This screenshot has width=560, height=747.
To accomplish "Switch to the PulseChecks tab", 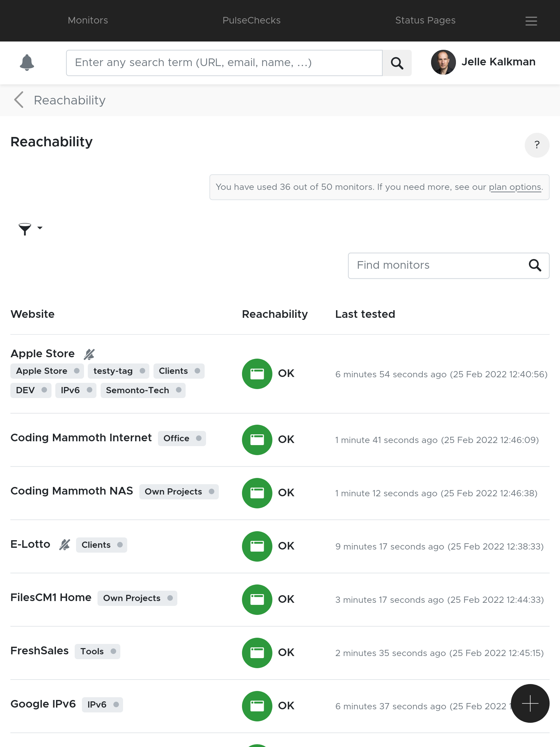I will click(251, 20).
